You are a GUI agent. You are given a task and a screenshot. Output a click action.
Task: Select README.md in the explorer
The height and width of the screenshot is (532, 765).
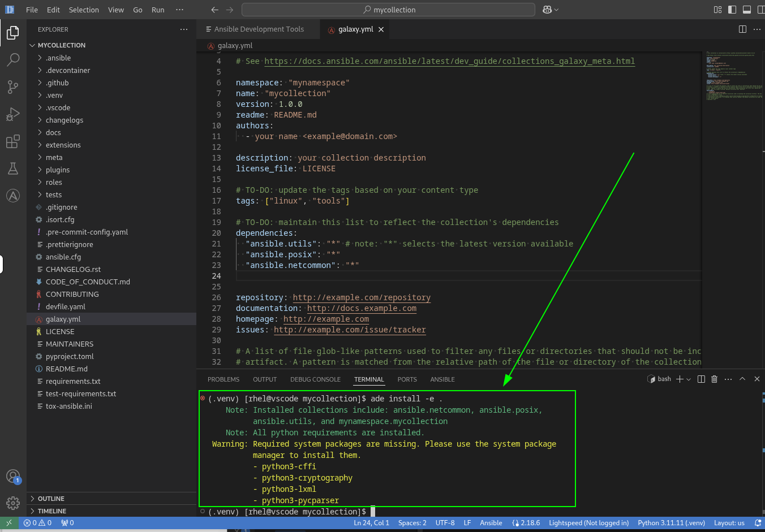[66, 369]
